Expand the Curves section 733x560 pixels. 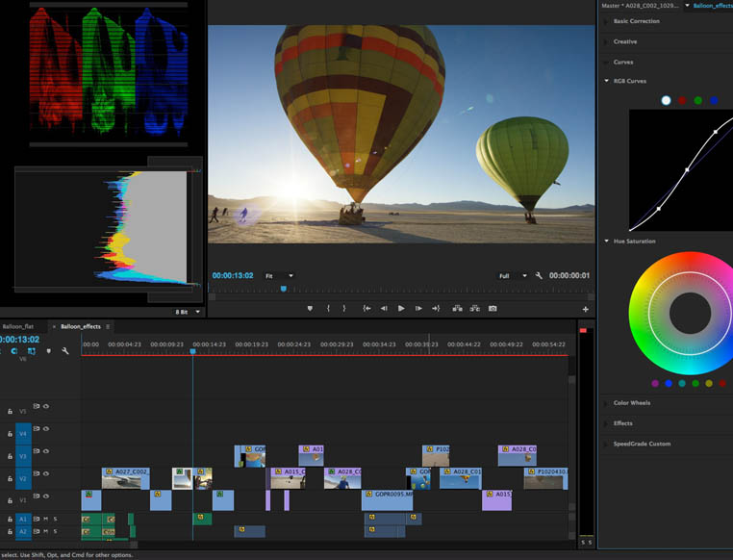point(606,63)
